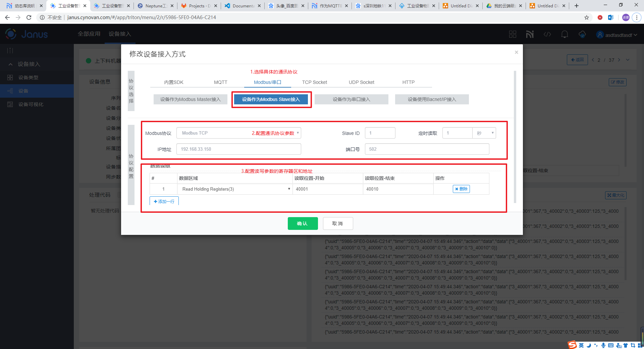
Task: Click dialog vertical scrollbar
Action: [x=515, y=137]
